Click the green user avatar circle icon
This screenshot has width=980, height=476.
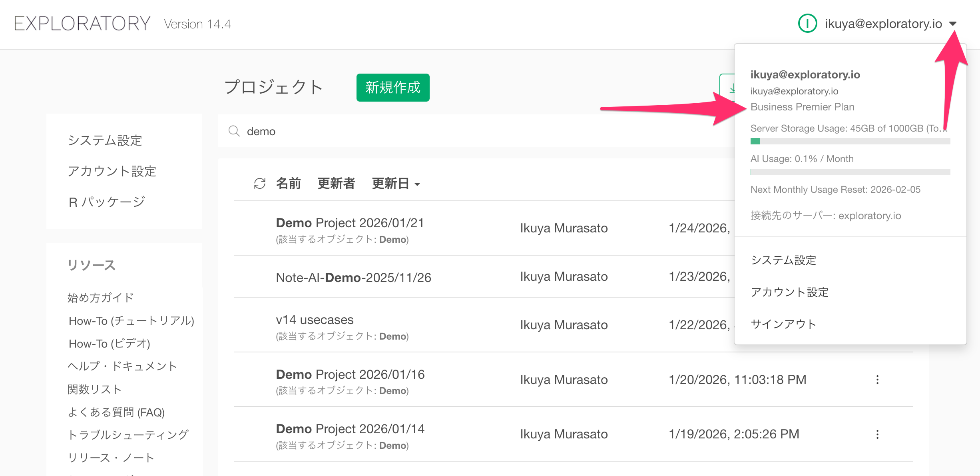click(x=807, y=24)
